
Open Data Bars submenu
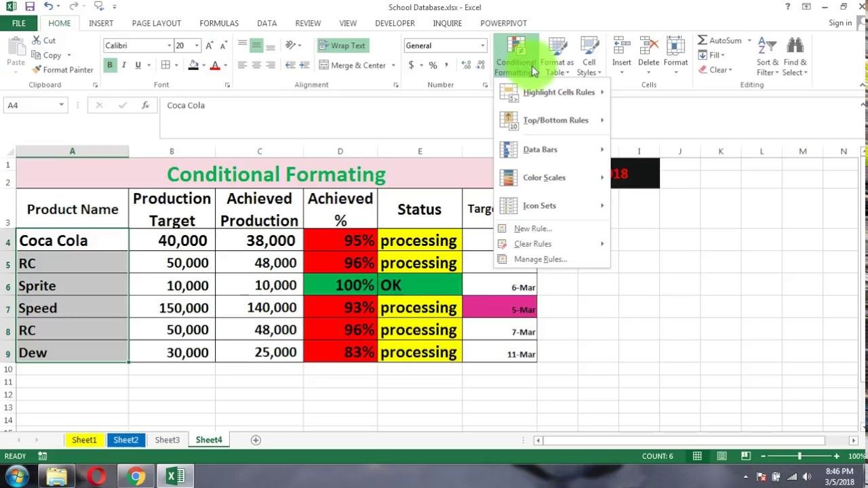point(552,149)
